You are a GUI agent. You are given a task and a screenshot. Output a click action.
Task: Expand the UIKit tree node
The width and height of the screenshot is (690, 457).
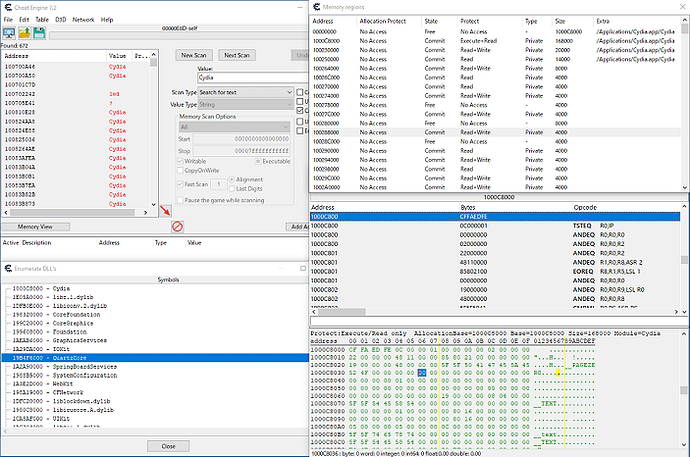(x=7, y=419)
